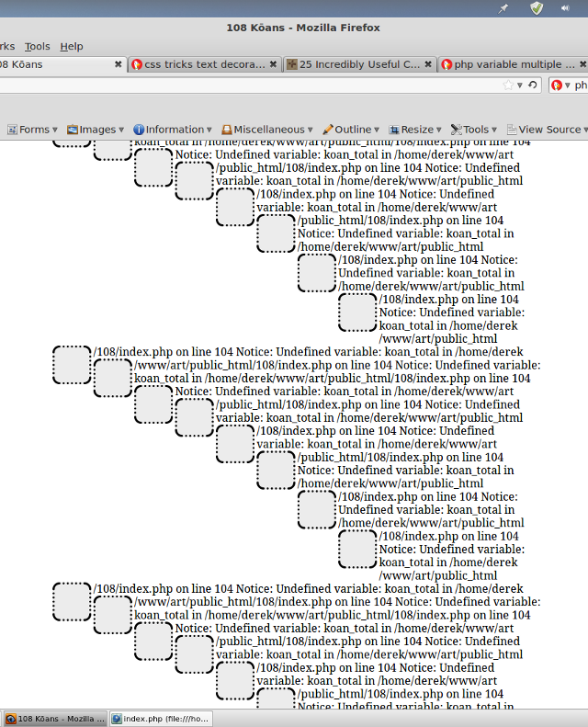The width and height of the screenshot is (588, 727).
Task: Click the Resize icon
Action: point(394,130)
